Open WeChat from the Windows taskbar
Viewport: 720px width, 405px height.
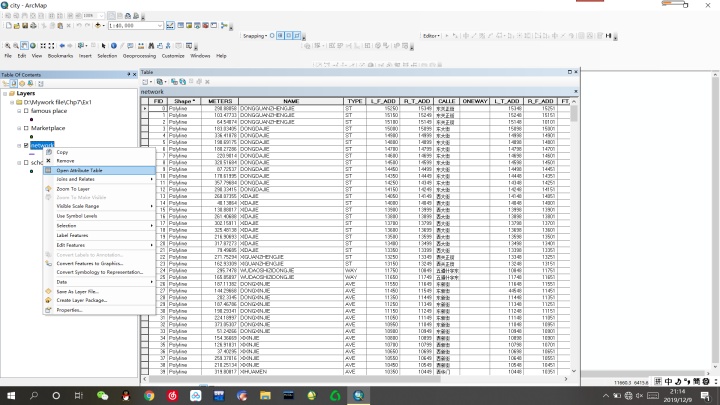tap(102, 395)
